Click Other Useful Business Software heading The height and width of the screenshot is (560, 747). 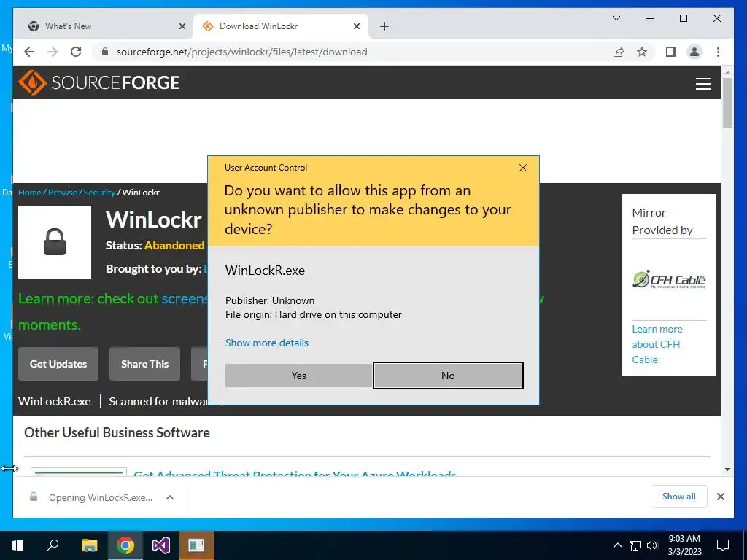click(117, 433)
